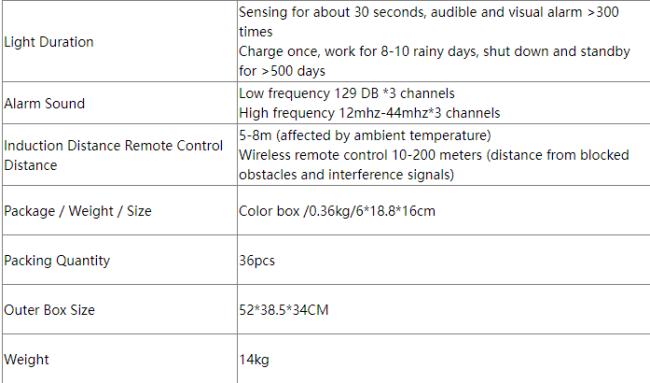650x383 pixels.
Task: Click the Packing Quantity label
Action: click(57, 260)
